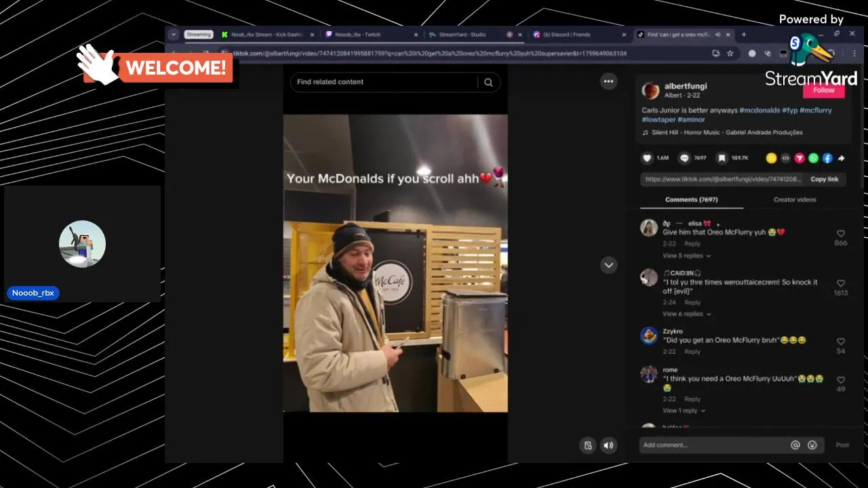Viewport: 868px width, 488px height.
Task: Expand View 5 replies under elisa
Action: pyautogui.click(x=686, y=256)
